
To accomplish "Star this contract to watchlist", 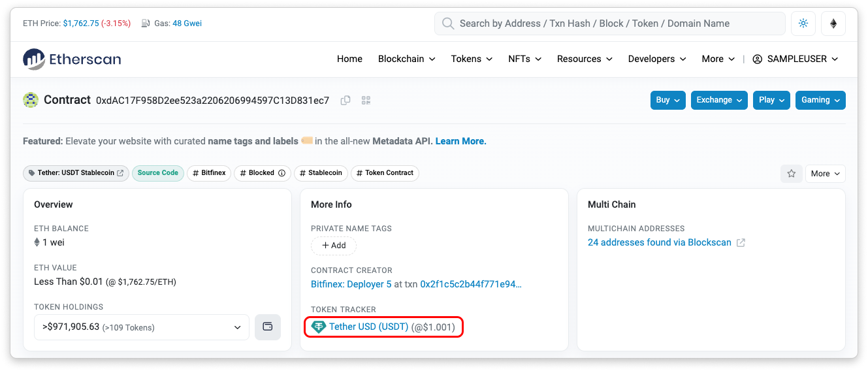I will pos(791,174).
